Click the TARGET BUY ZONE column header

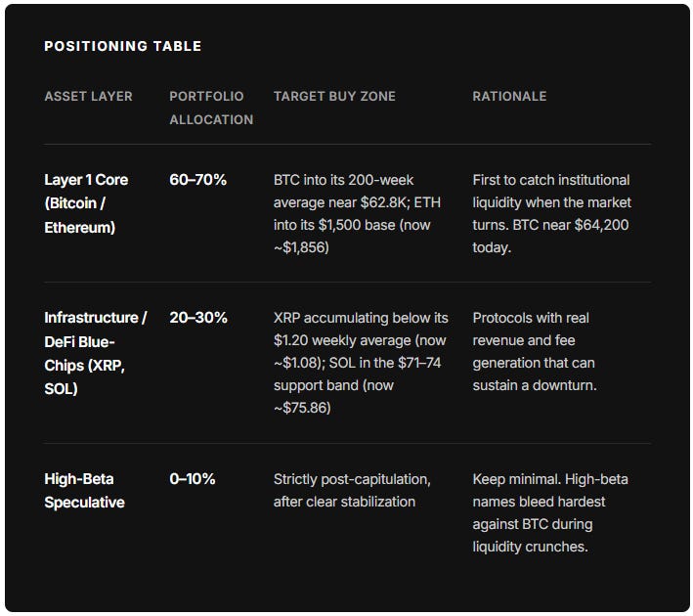(334, 96)
